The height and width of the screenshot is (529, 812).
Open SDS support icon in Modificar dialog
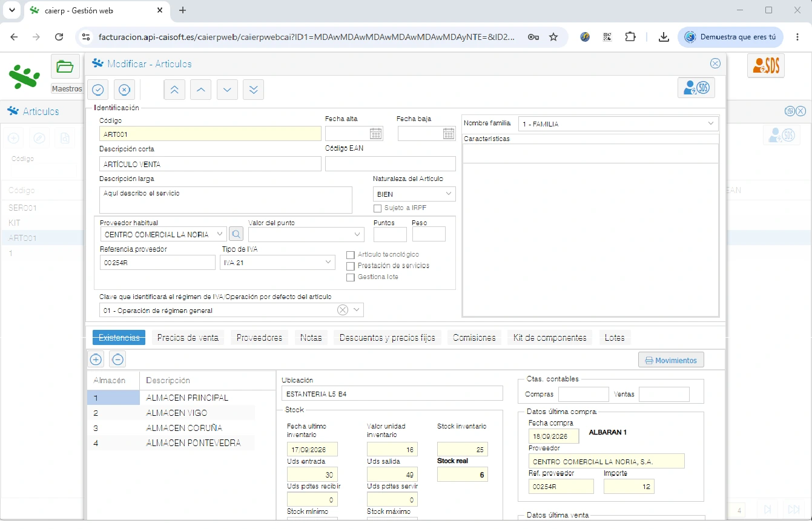pos(696,88)
